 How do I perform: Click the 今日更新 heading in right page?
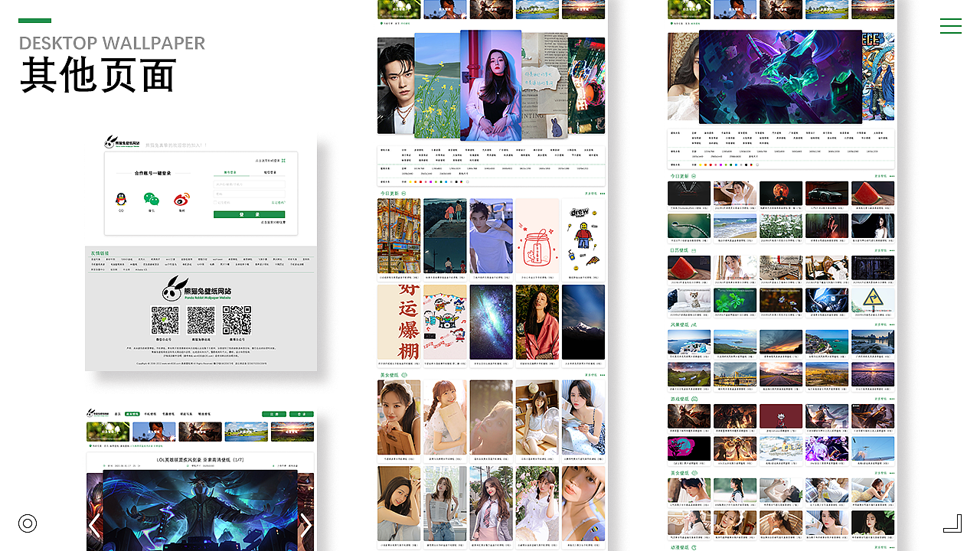click(679, 176)
